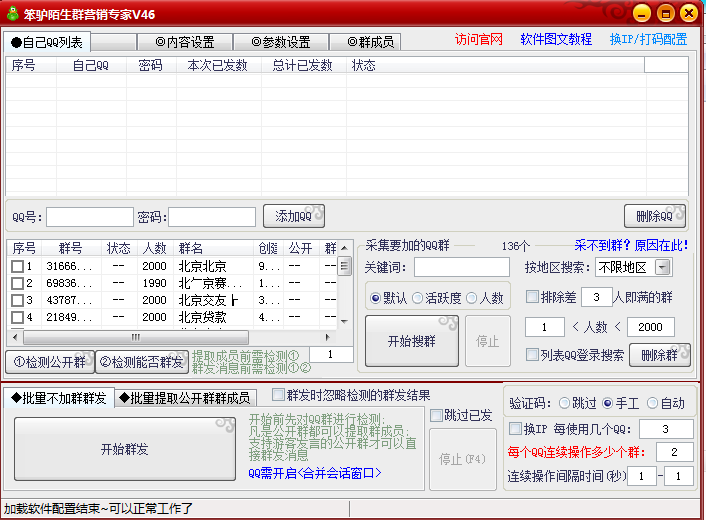The image size is (706, 520).
Task: Click the 总计已发数 column header
Action: [303, 65]
